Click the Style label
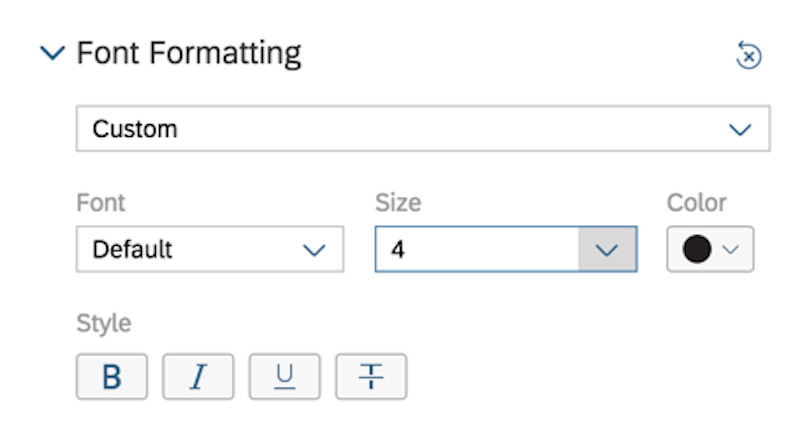 [104, 324]
